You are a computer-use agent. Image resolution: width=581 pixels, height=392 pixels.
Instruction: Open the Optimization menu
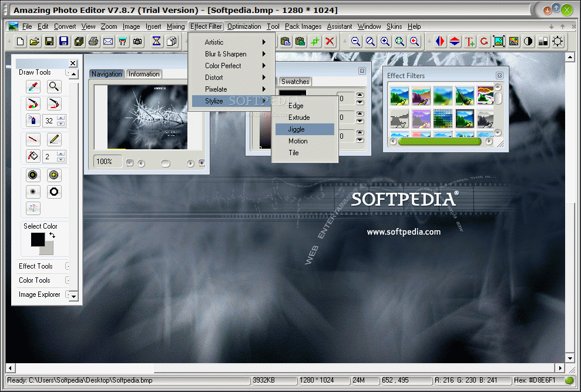(244, 26)
